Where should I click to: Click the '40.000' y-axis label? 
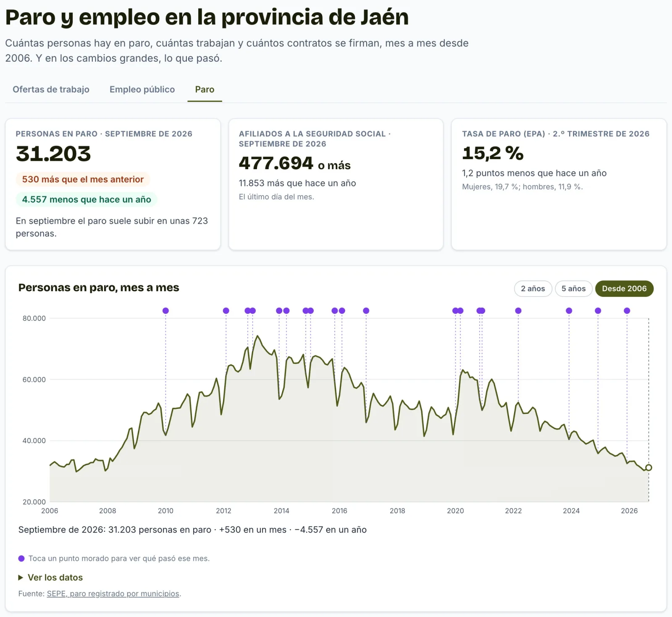pyautogui.click(x=34, y=441)
